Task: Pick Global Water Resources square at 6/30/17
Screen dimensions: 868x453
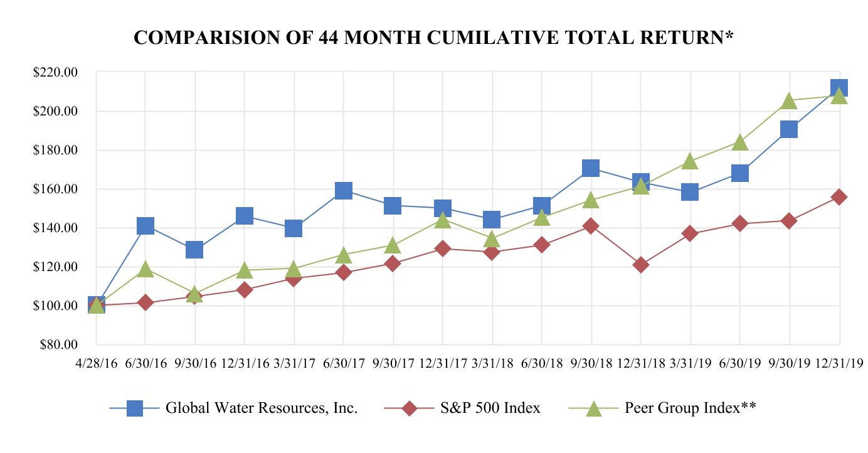Action: (x=343, y=191)
